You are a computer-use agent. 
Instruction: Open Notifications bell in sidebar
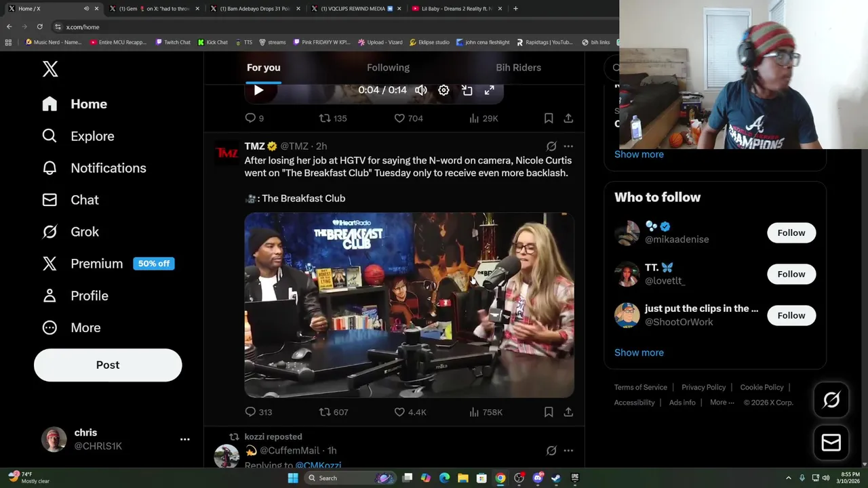coord(50,168)
